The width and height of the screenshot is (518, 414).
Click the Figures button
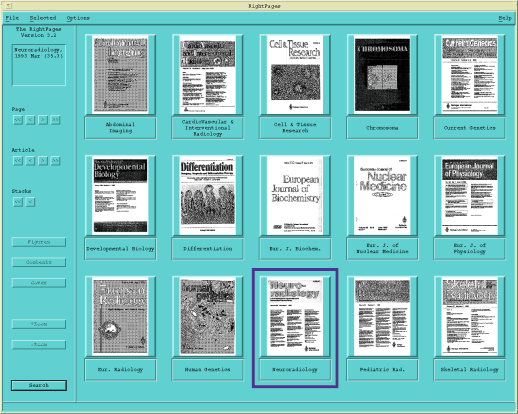click(x=39, y=242)
